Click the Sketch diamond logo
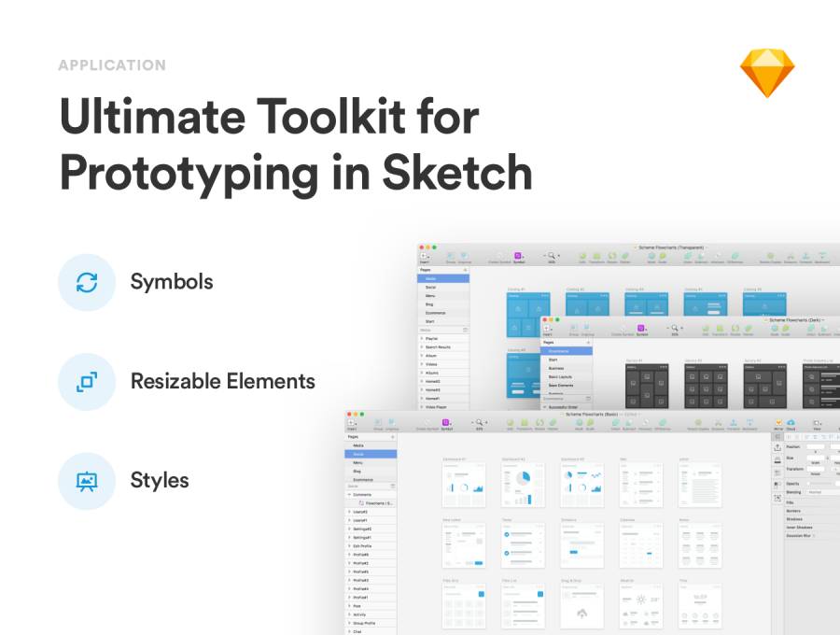The image size is (840, 635). point(767,74)
